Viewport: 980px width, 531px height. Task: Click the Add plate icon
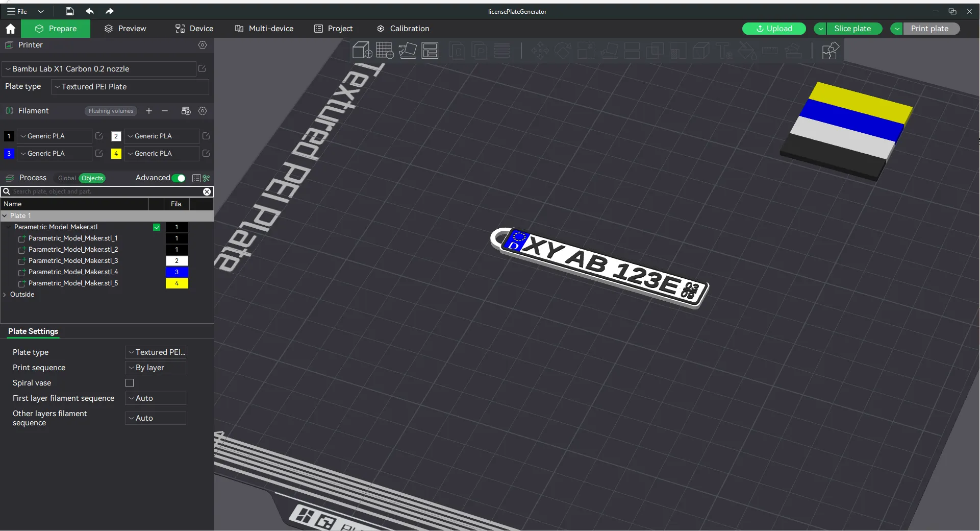(x=384, y=51)
